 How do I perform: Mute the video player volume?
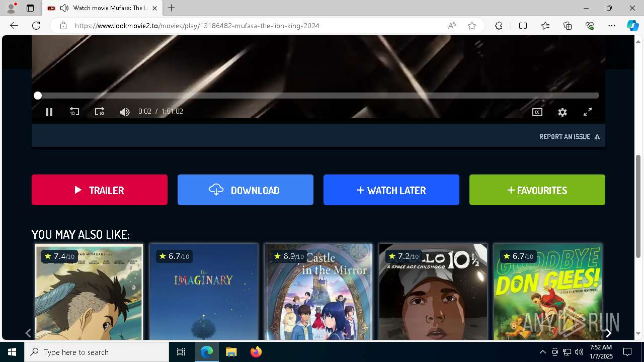124,112
